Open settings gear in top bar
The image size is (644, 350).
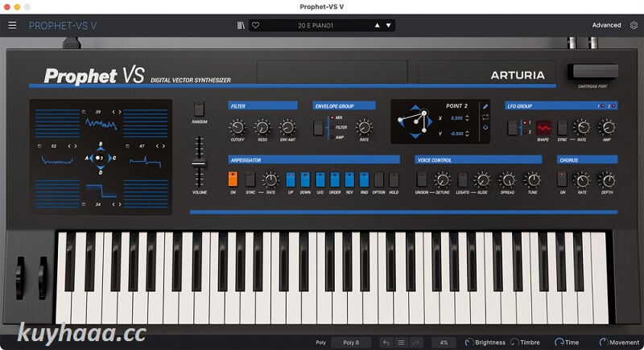[634, 25]
